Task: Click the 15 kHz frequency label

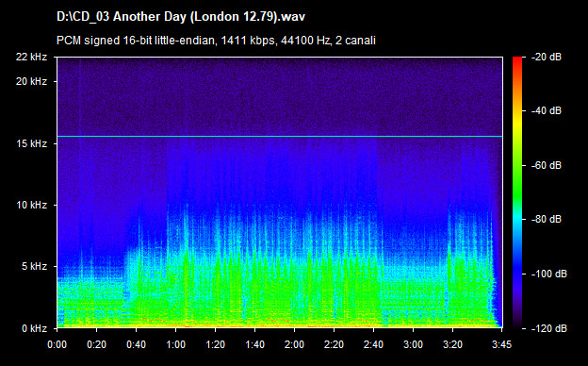Action: [x=31, y=143]
